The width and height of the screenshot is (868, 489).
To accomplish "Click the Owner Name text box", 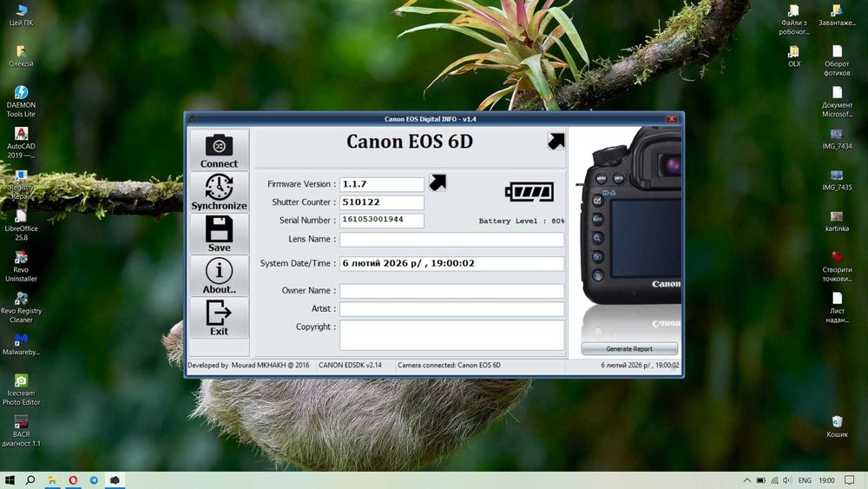I will (x=451, y=291).
